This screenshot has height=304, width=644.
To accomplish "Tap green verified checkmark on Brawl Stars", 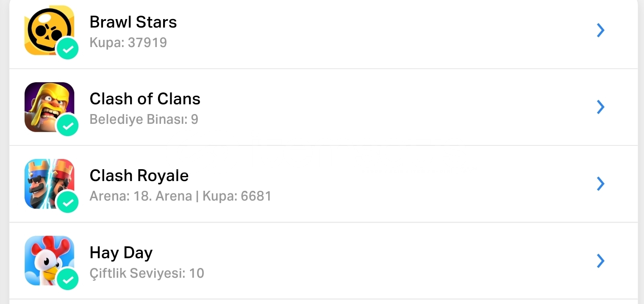I will coord(68,49).
